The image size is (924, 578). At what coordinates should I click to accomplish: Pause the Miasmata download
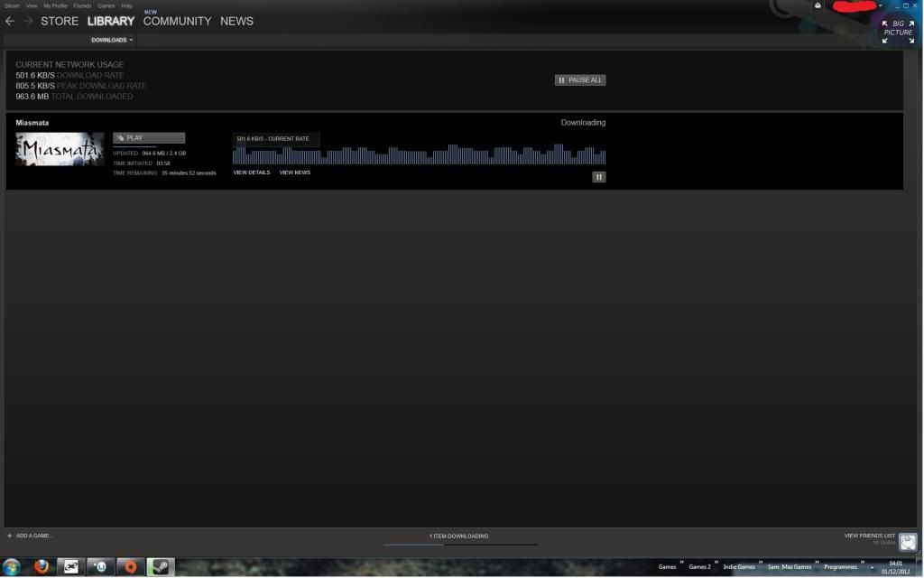click(598, 177)
